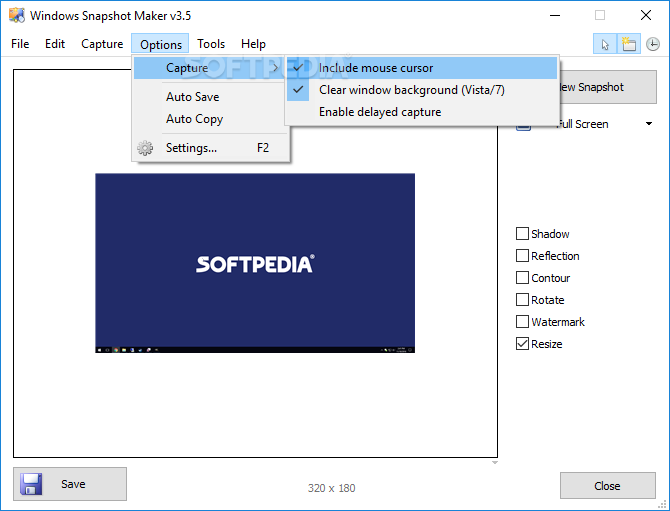Open the Full Screen dropdown arrow
This screenshot has height=511, width=670.
(649, 124)
